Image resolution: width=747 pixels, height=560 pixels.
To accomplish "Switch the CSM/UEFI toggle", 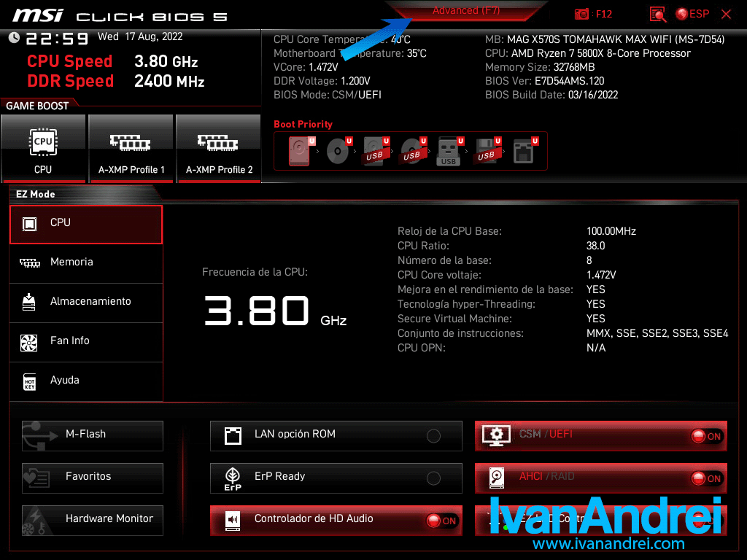I will point(705,436).
